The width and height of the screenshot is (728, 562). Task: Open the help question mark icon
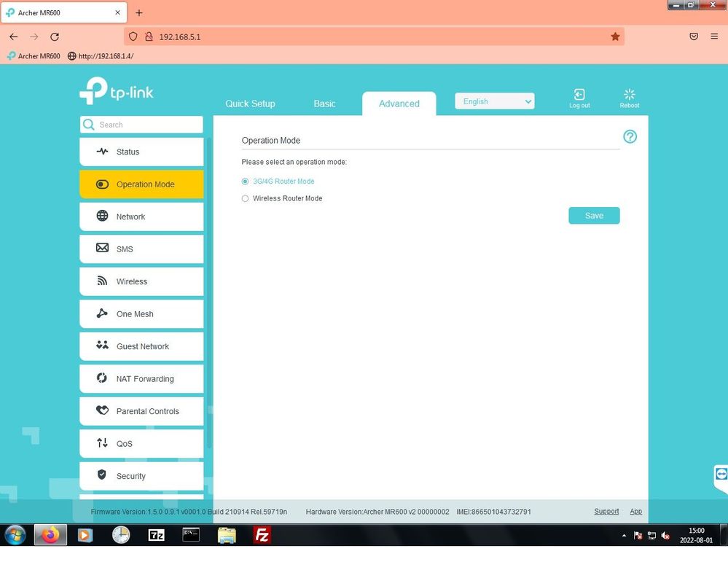(630, 137)
